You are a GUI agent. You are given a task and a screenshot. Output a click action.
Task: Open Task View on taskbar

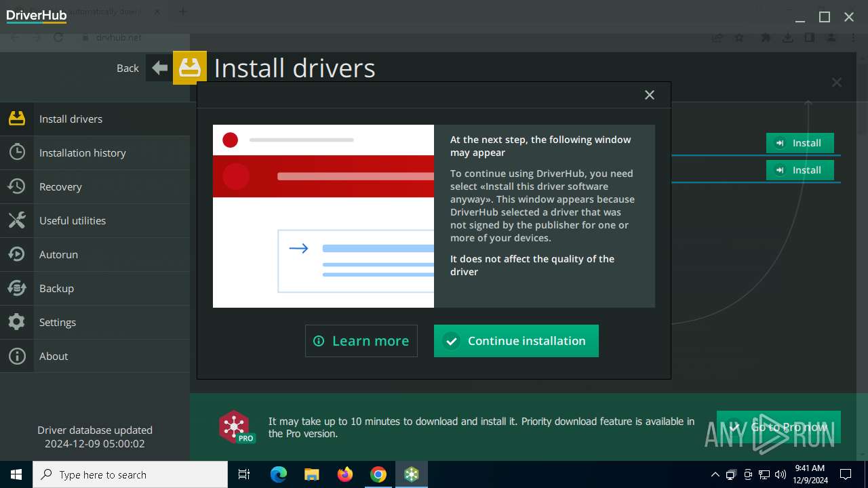(244, 474)
